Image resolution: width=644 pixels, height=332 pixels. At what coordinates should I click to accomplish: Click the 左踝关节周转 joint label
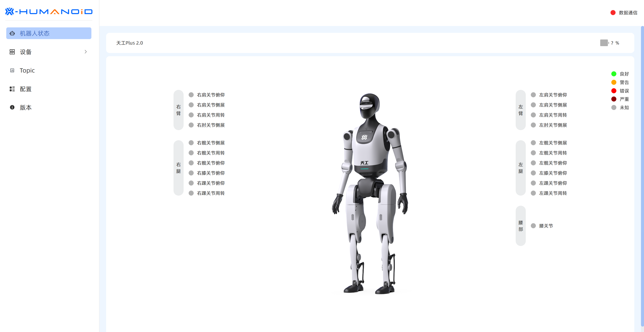(553, 193)
